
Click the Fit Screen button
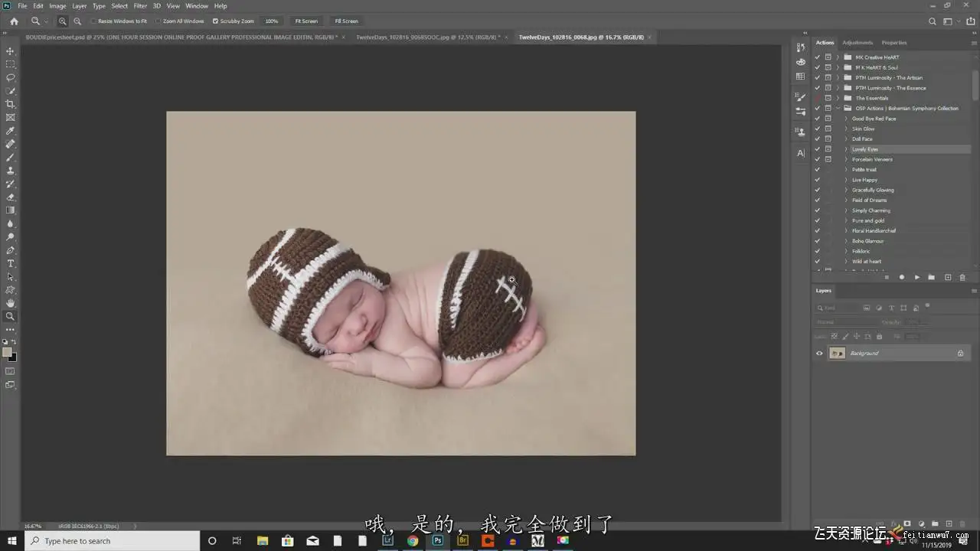306,21
